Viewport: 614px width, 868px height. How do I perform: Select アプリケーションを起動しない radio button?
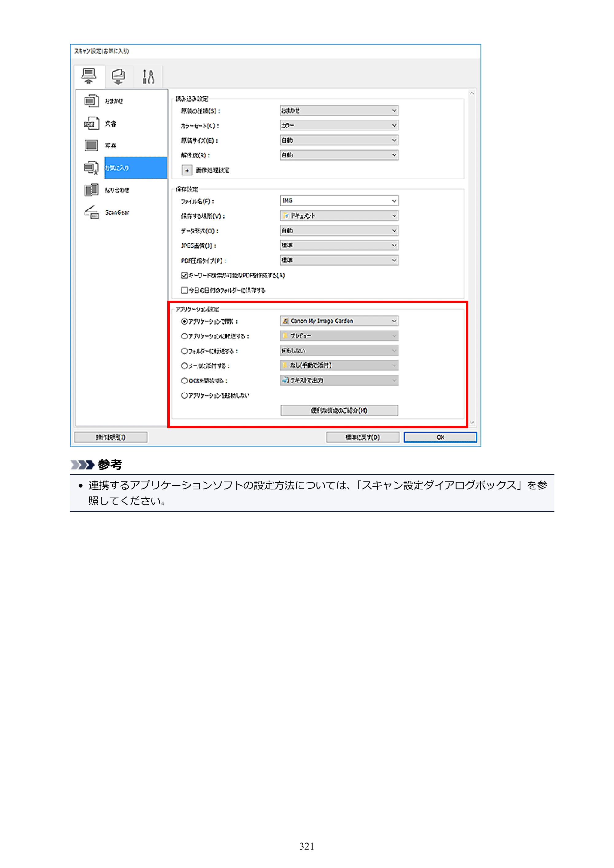[x=184, y=395]
